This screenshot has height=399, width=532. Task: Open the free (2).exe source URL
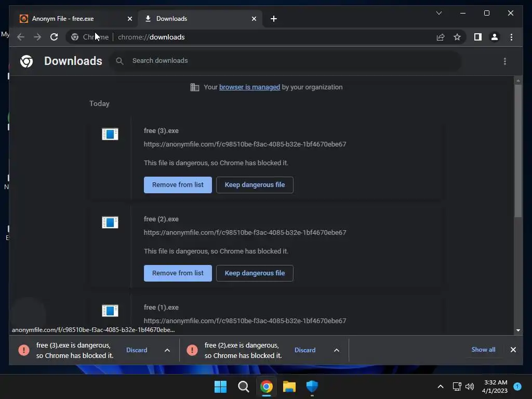(x=245, y=232)
